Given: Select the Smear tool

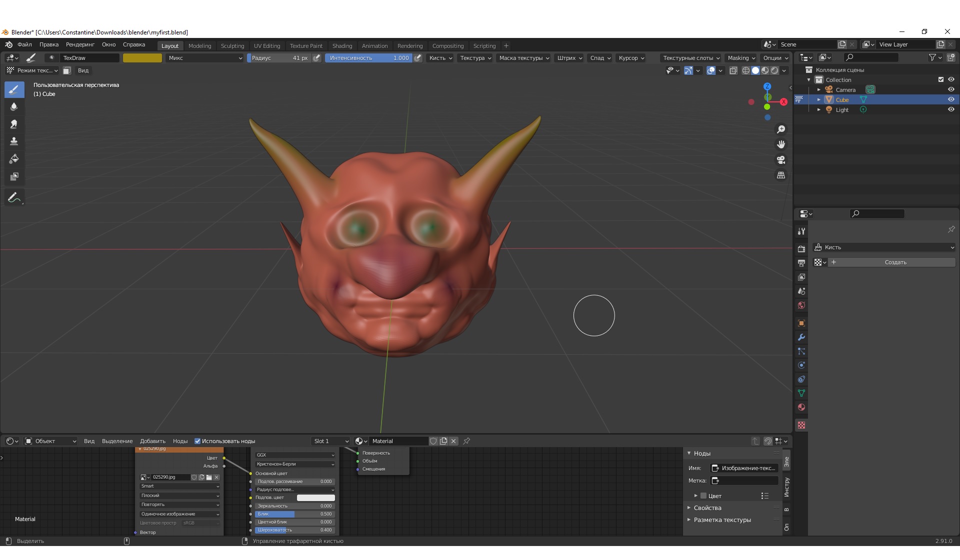Looking at the screenshot, I should point(14,124).
